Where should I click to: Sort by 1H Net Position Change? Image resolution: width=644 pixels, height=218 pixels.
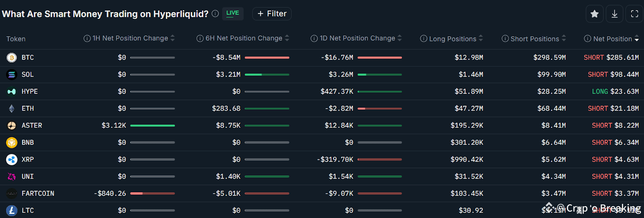pyautogui.click(x=173, y=38)
